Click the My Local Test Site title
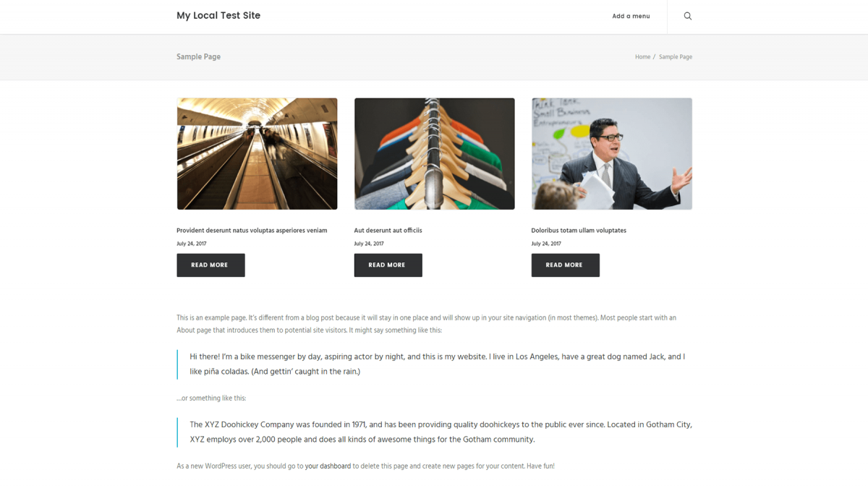Screen dimensions: 868x488 point(218,15)
